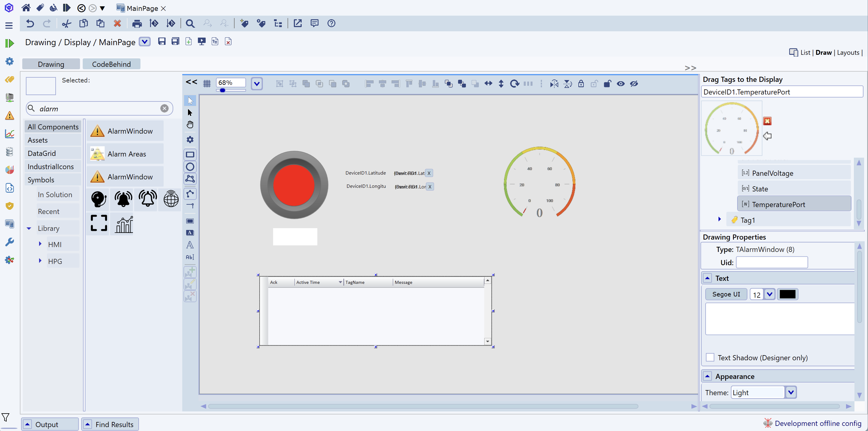
Task: Collapse the Library tree node
Action: 29,229
